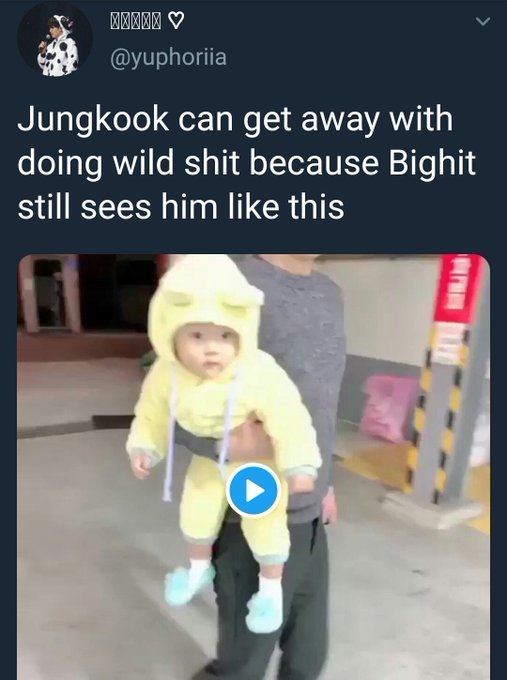This screenshot has height=680, width=507.
Task: Click the display name with boxed characters
Action: (136, 20)
